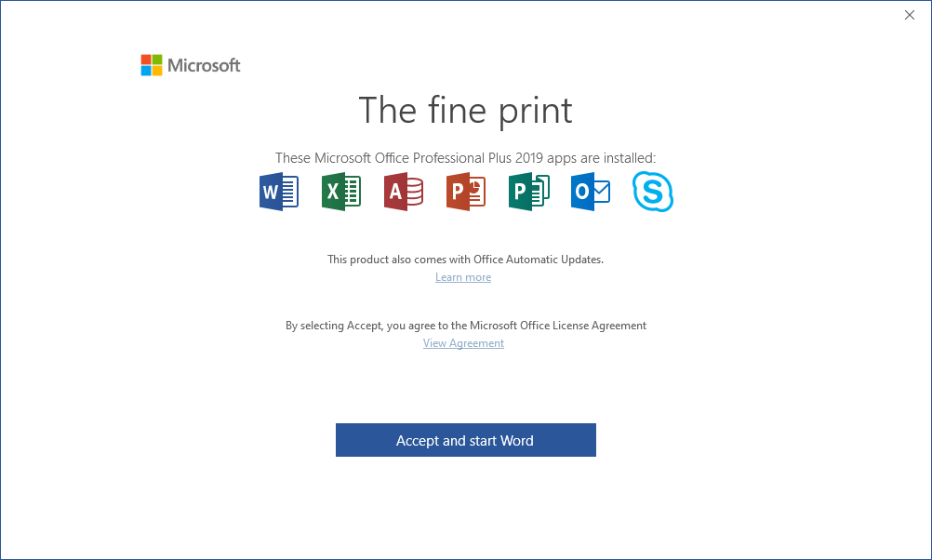Click the green Excel icon
Screen dimensions: 932x560
(341, 193)
